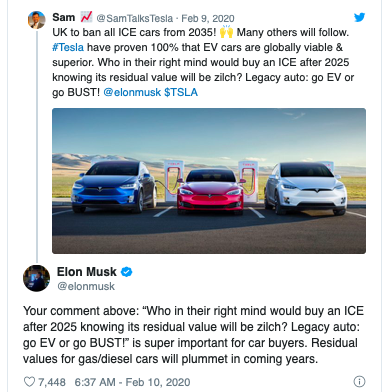Image resolution: width=386 pixels, height=392 pixels.
Task: Click Elon Musk's reply tweet text
Action: click(193, 335)
